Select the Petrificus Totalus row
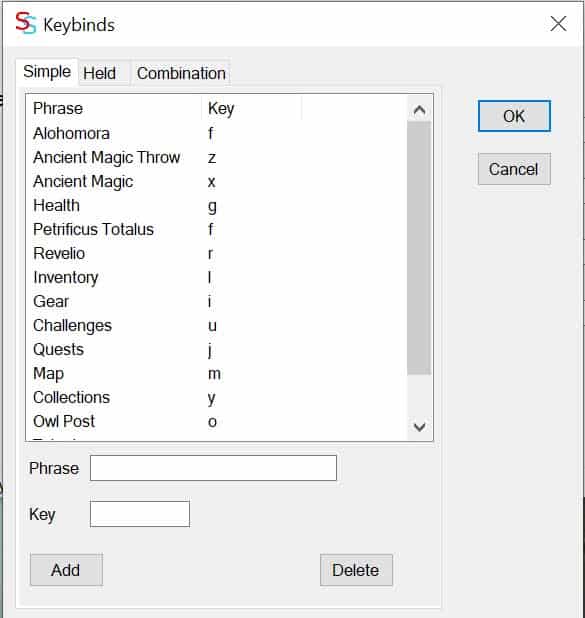 click(x=216, y=229)
